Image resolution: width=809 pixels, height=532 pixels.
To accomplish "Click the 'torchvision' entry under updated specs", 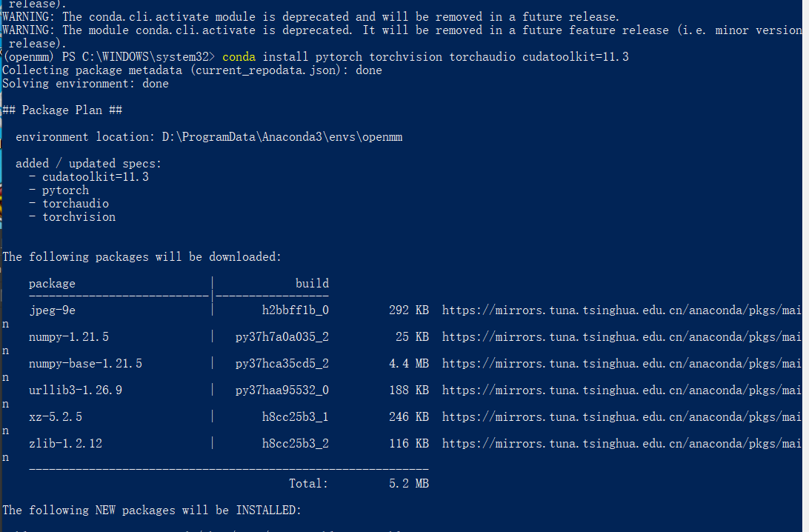I will [79, 217].
